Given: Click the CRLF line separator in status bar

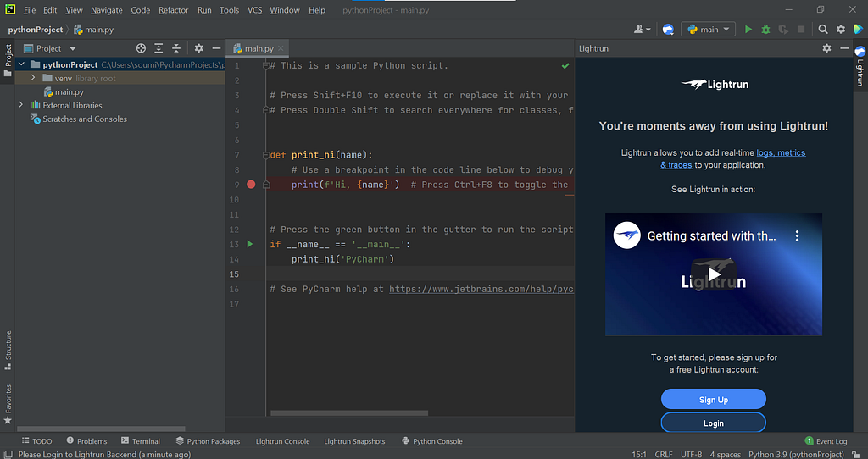Looking at the screenshot, I should click(x=663, y=455).
